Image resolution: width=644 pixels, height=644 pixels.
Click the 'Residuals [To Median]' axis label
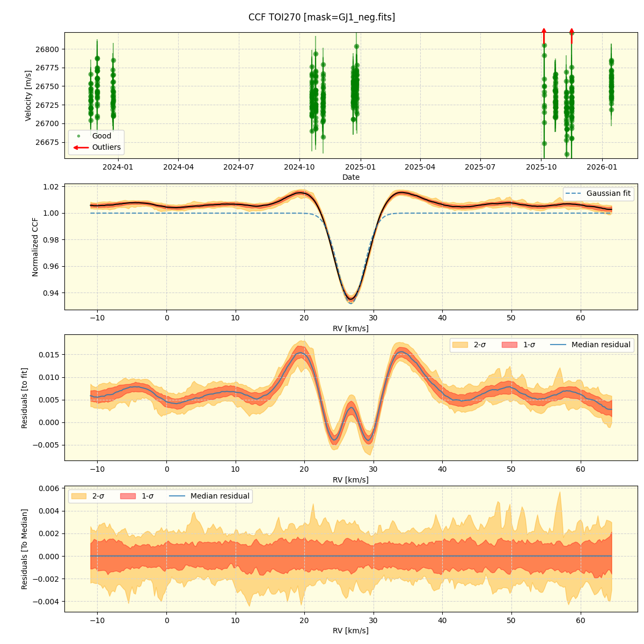point(24,549)
